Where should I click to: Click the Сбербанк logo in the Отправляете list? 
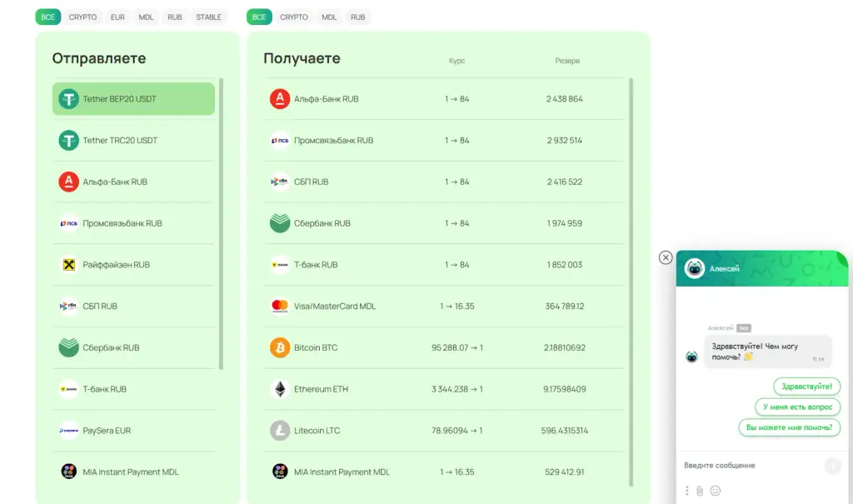point(68,347)
